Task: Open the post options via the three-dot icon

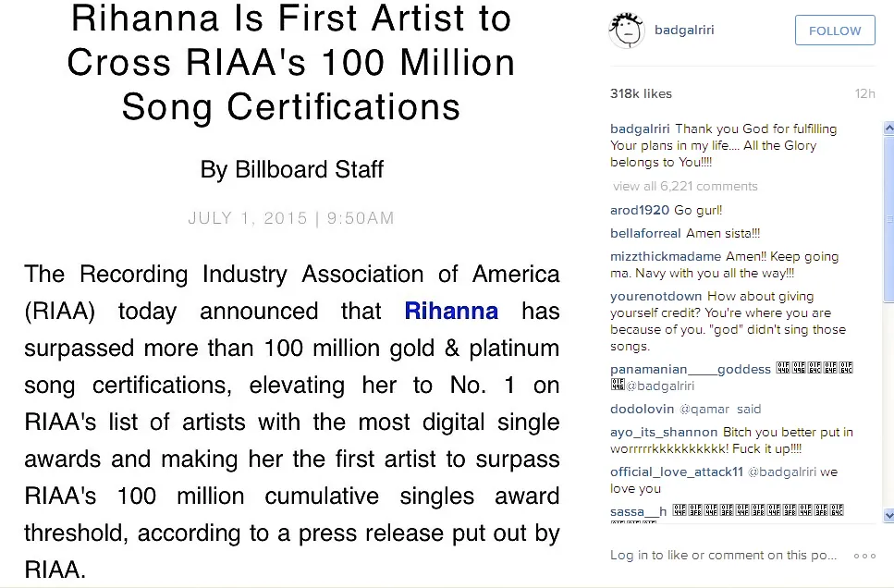Action: (864, 555)
